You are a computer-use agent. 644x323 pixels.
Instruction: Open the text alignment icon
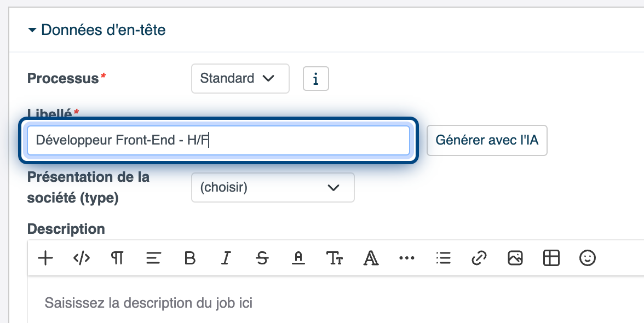(x=153, y=258)
